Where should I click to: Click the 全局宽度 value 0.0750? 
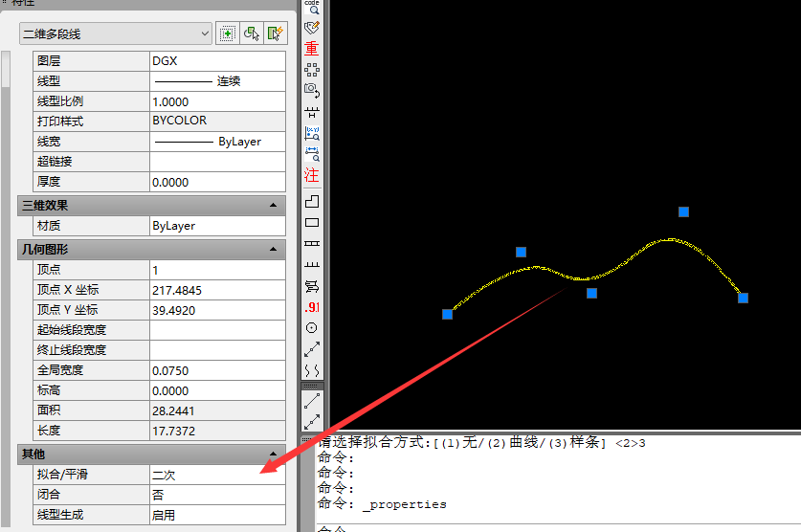pos(216,370)
